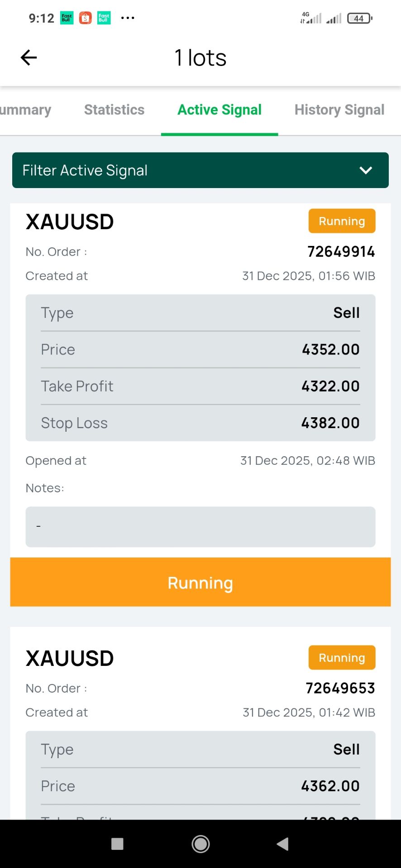Tap the back arrow icon
The height and width of the screenshot is (868, 401).
pos(29,57)
